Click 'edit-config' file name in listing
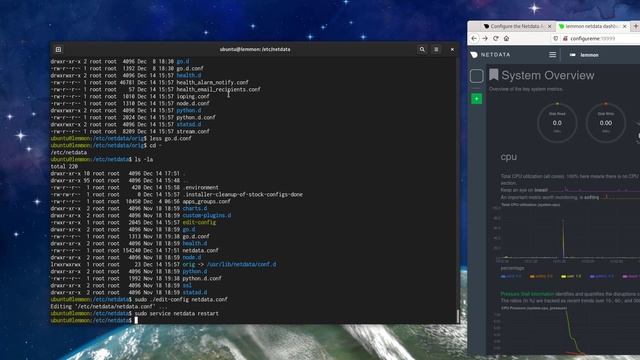The image size is (640, 360). [x=199, y=222]
